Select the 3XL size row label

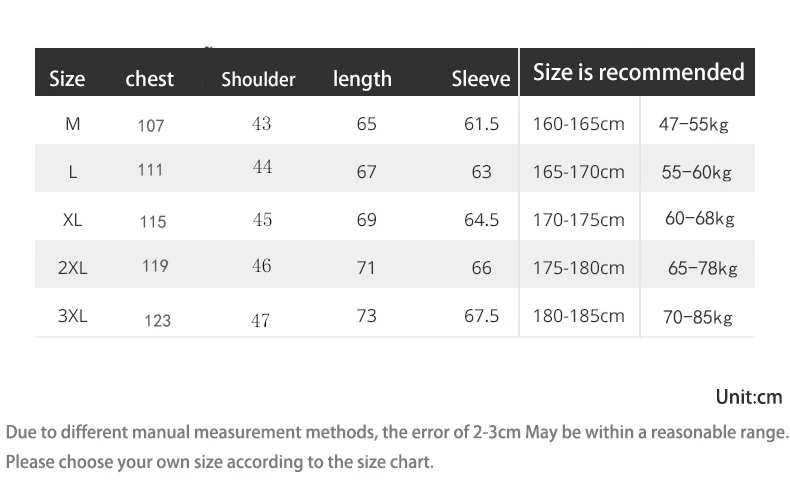pos(73,316)
